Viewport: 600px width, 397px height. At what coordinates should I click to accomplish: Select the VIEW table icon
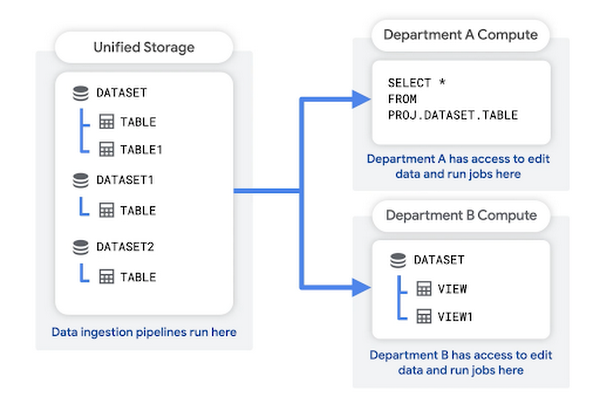click(x=424, y=289)
